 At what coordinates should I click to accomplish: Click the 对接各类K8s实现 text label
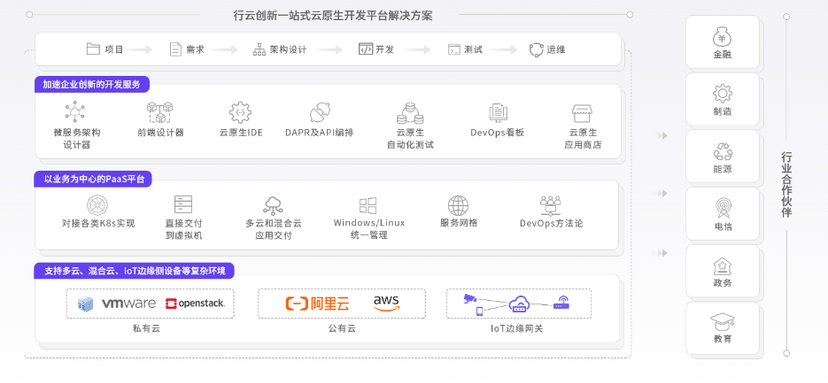pyautogui.click(x=98, y=223)
